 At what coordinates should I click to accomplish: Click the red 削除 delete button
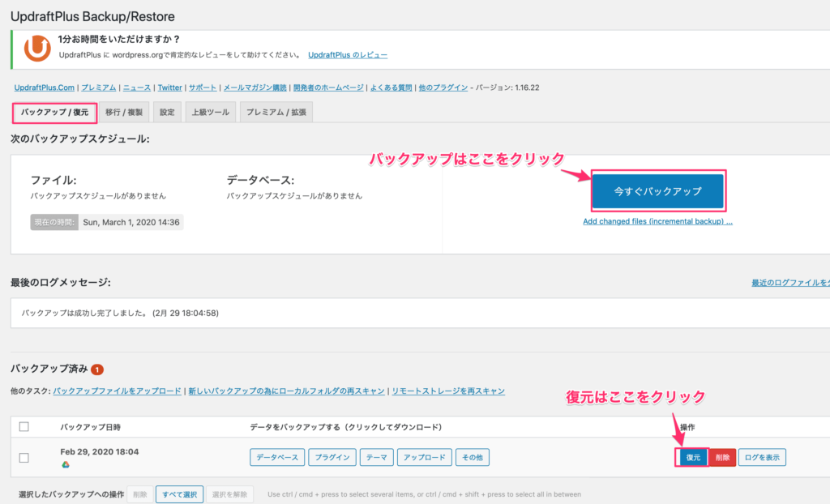[723, 458]
